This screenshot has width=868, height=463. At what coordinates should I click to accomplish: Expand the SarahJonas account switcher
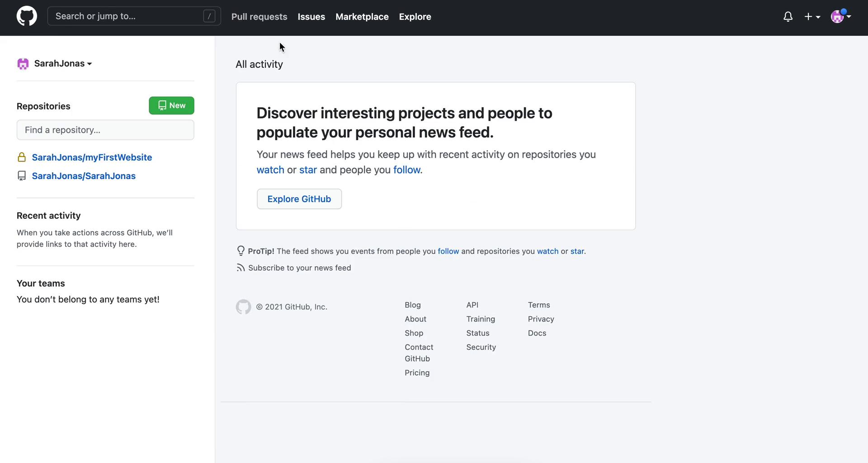point(63,64)
